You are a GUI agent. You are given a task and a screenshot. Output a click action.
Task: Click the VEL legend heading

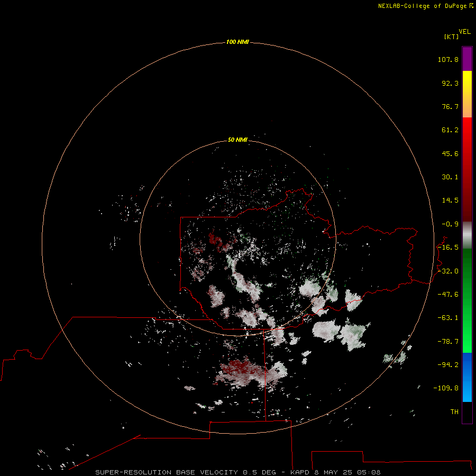(x=464, y=32)
